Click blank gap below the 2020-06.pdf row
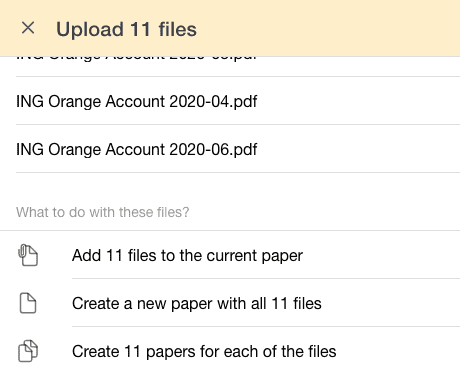Screen dimensions: 460x375 [x=230, y=187]
